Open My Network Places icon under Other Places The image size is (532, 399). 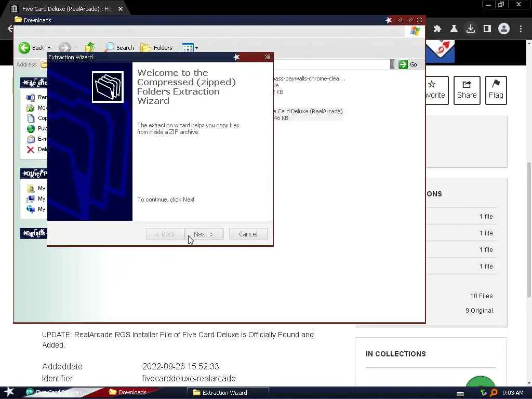[x=31, y=209]
